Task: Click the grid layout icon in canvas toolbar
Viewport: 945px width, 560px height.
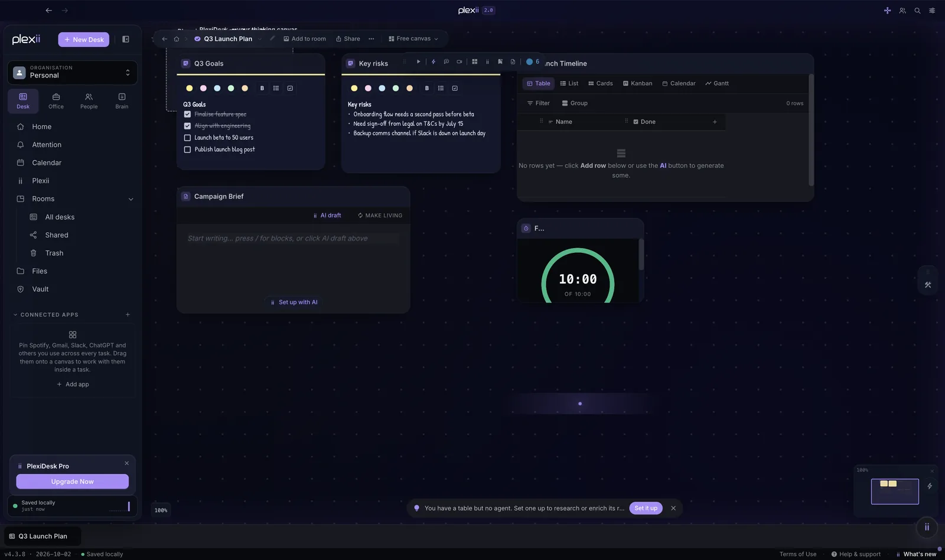Action: tap(475, 61)
